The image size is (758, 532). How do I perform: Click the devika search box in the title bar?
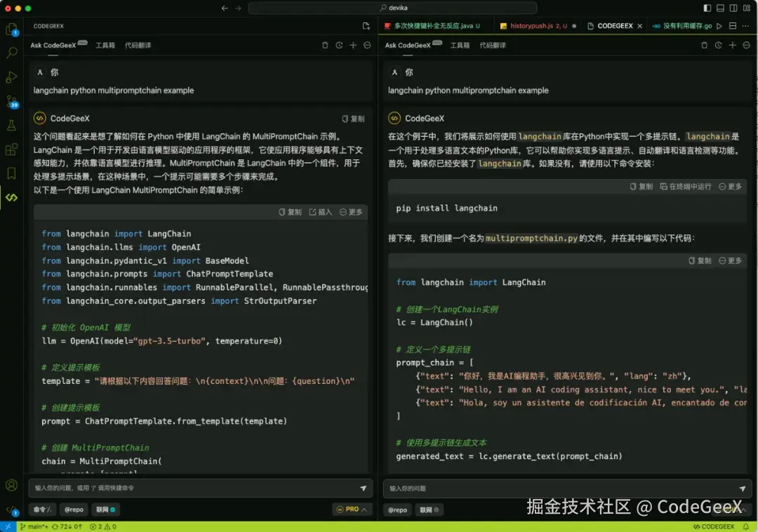[392, 8]
